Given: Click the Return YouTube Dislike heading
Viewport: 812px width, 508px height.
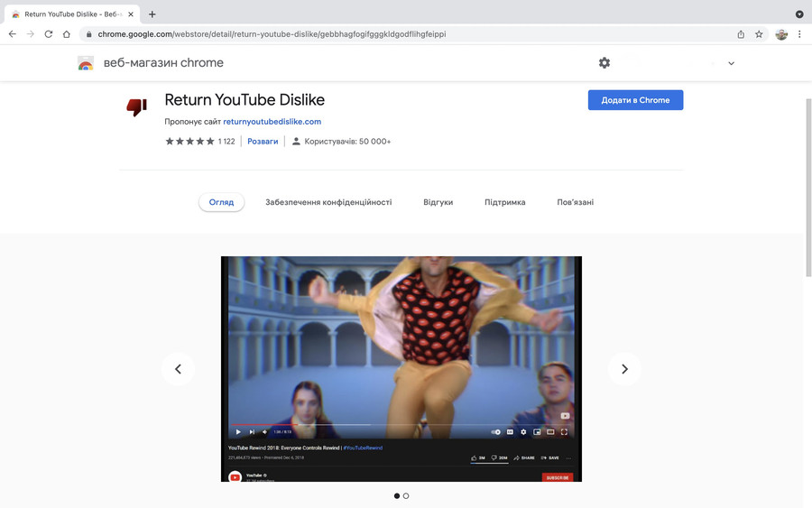Looking at the screenshot, I should [x=245, y=99].
